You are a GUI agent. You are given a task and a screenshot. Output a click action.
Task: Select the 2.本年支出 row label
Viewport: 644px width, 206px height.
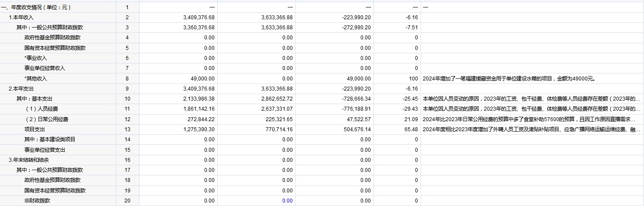coord(21,88)
